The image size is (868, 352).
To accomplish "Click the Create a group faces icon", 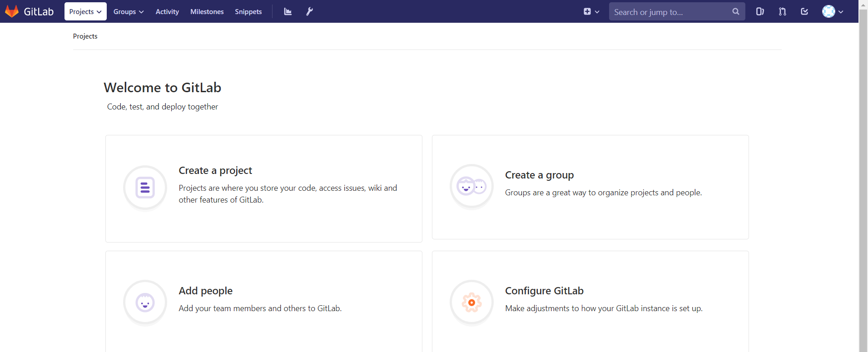I will tap(471, 186).
